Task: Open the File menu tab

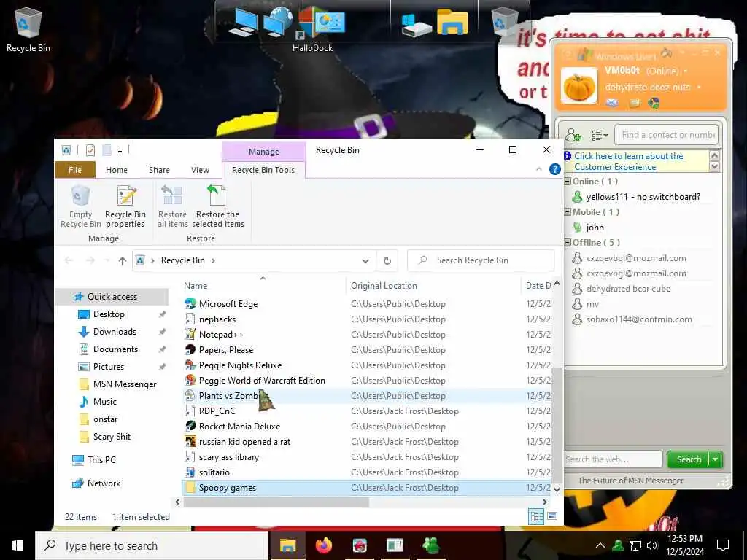Action: coord(75,170)
